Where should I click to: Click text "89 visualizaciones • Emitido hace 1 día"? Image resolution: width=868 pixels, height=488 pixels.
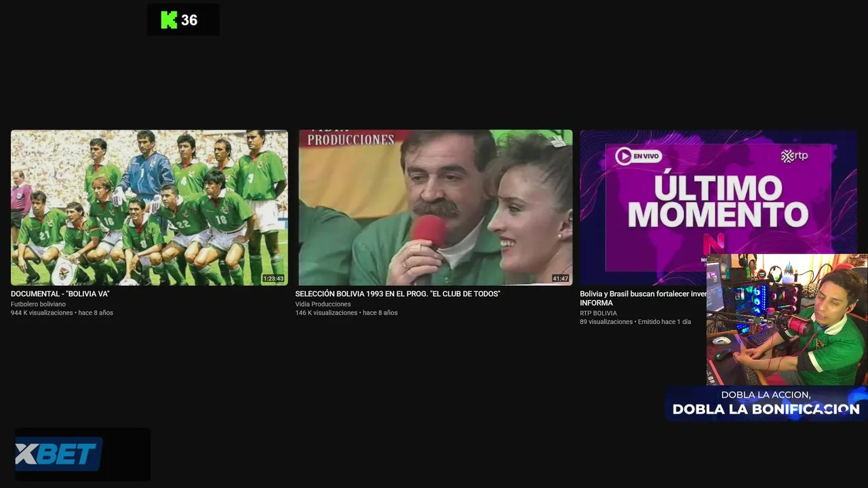[x=635, y=322]
